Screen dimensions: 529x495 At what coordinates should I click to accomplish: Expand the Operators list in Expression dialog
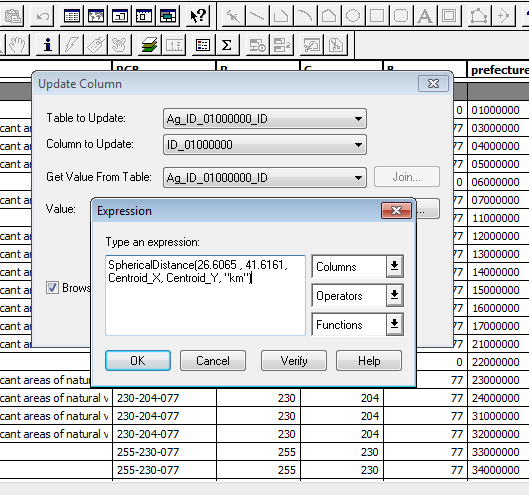[395, 296]
